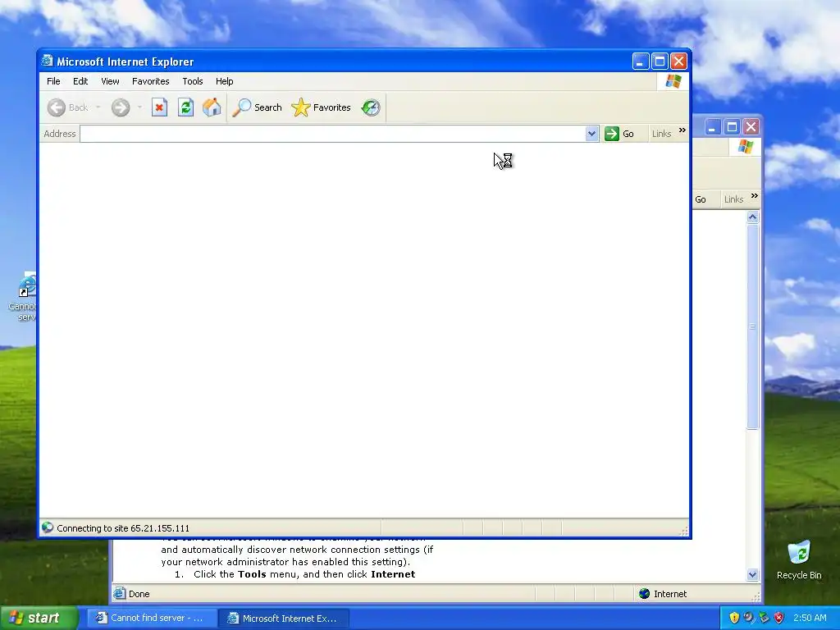This screenshot has height=630, width=840.
Task: Open Search pane magnifier button
Action: (257, 107)
